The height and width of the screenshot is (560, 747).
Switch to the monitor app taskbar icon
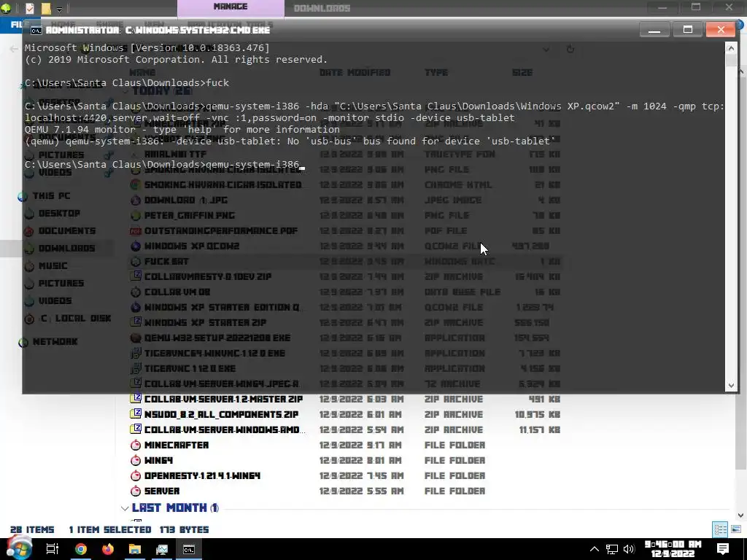tap(162, 549)
